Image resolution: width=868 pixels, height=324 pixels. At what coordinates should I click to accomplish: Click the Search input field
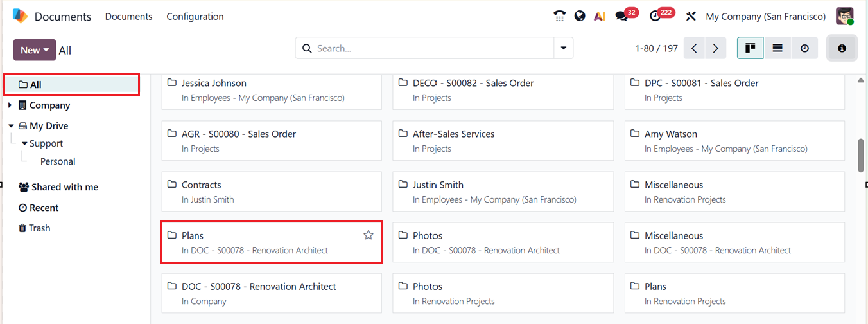tap(430, 48)
